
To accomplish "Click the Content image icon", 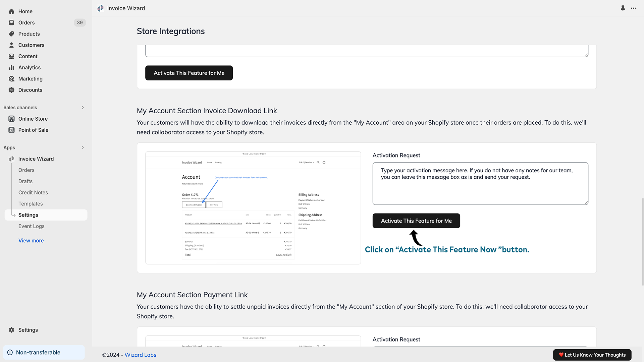I will [x=11, y=56].
